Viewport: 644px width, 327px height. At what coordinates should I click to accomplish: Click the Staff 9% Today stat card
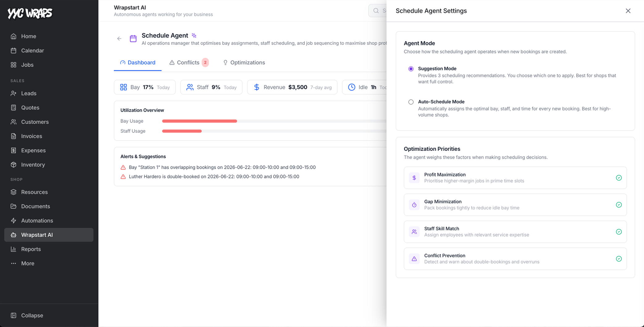(211, 87)
